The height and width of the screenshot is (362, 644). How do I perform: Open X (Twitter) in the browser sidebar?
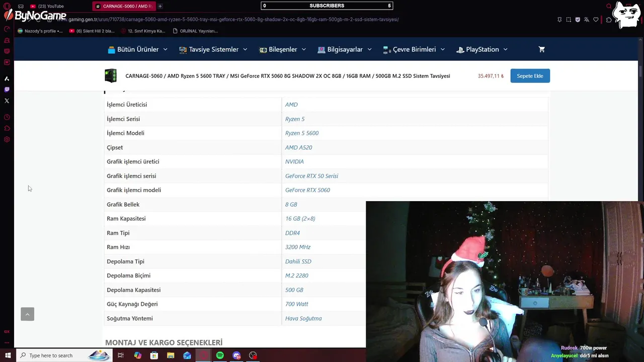coord(7,101)
